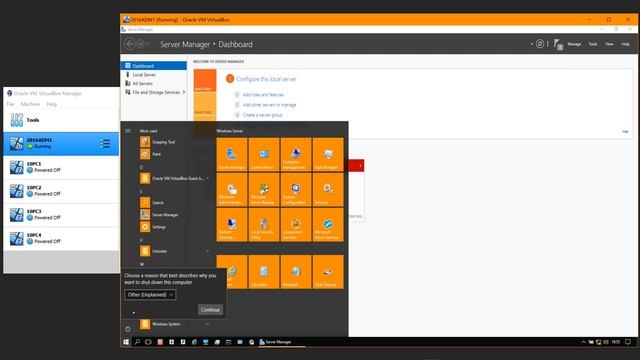This screenshot has height=360, width=640.
Task: Refresh the Server Manager dashboard
Action: tap(540, 44)
